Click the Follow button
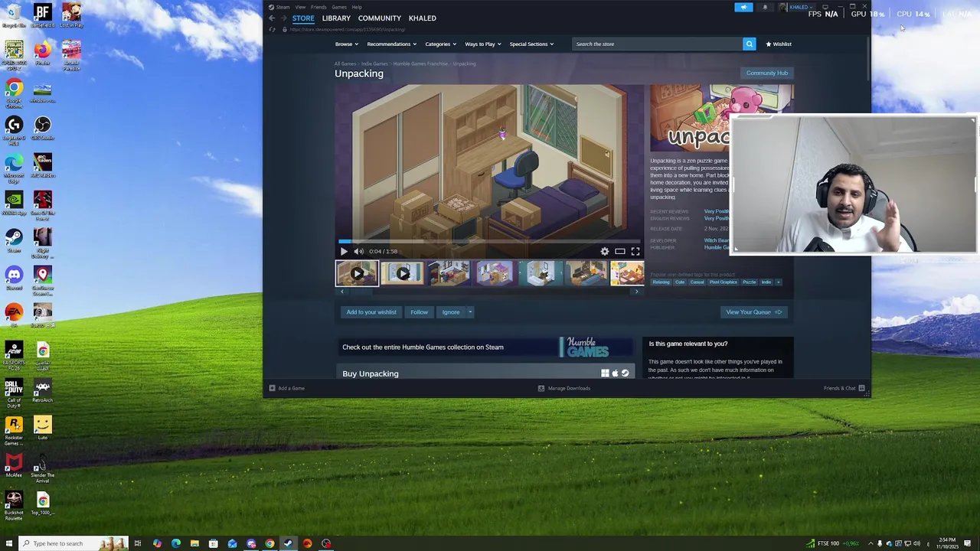Screen dimensions: 980x551 click(419, 312)
